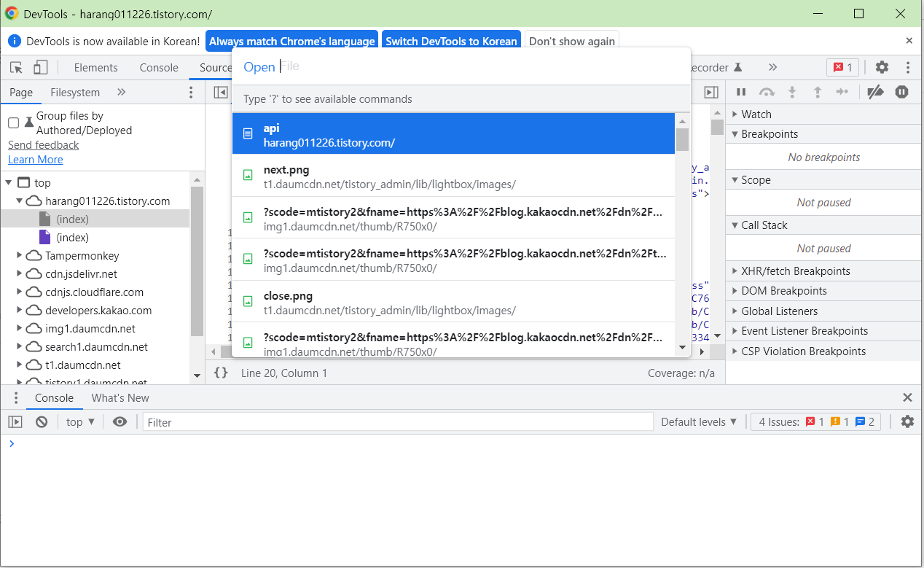The height and width of the screenshot is (568, 924).
Task: Collapse the Scope section
Action: [823, 179]
